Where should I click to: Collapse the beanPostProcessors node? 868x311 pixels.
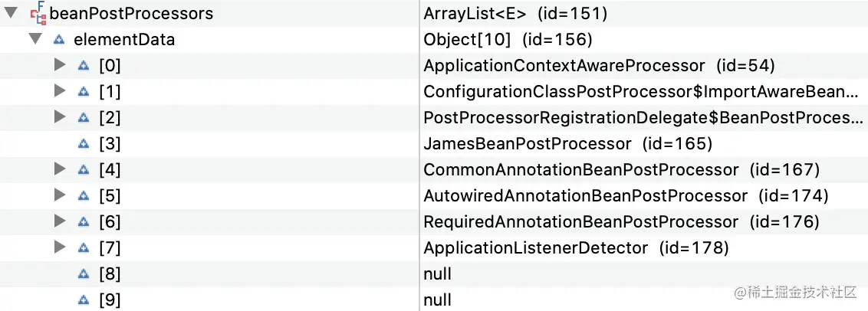click(x=11, y=13)
